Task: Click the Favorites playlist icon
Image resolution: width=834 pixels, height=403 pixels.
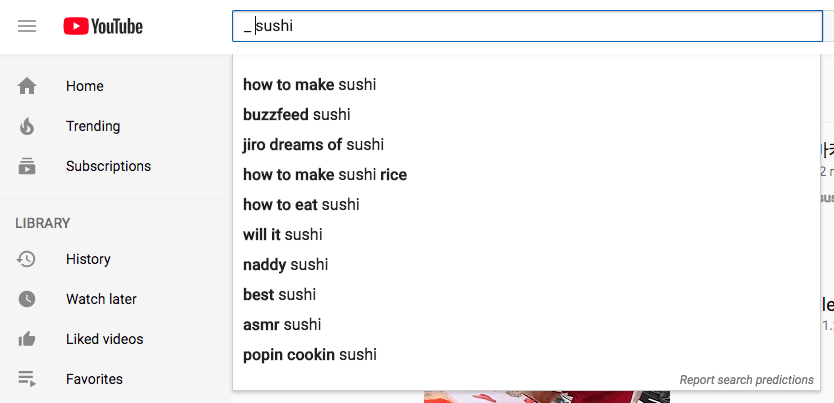Action: (27, 380)
